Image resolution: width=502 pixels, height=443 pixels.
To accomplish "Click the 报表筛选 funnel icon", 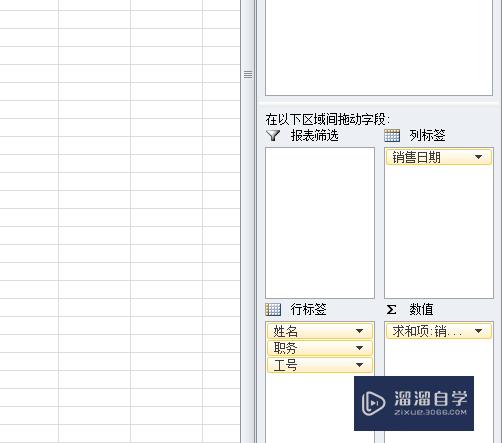I will (273, 135).
